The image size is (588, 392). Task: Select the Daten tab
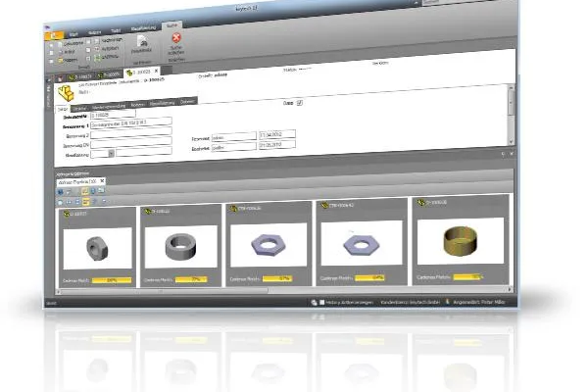[x=63, y=109]
